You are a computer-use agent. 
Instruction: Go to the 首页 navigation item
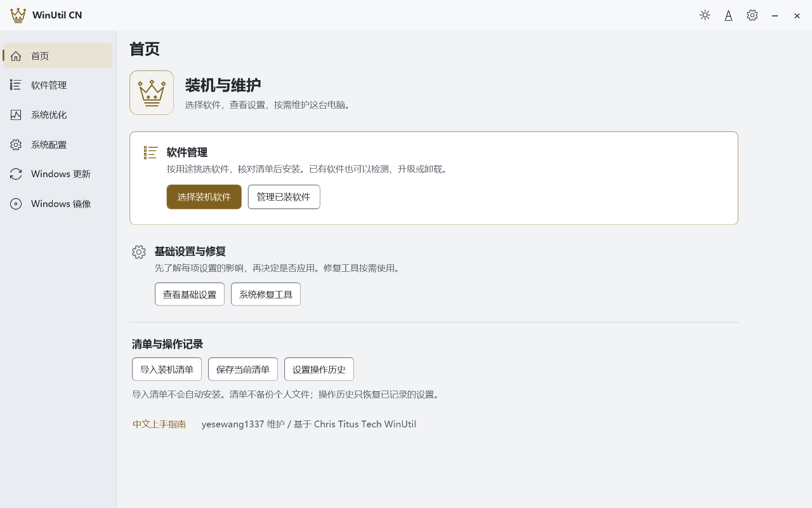(x=58, y=56)
